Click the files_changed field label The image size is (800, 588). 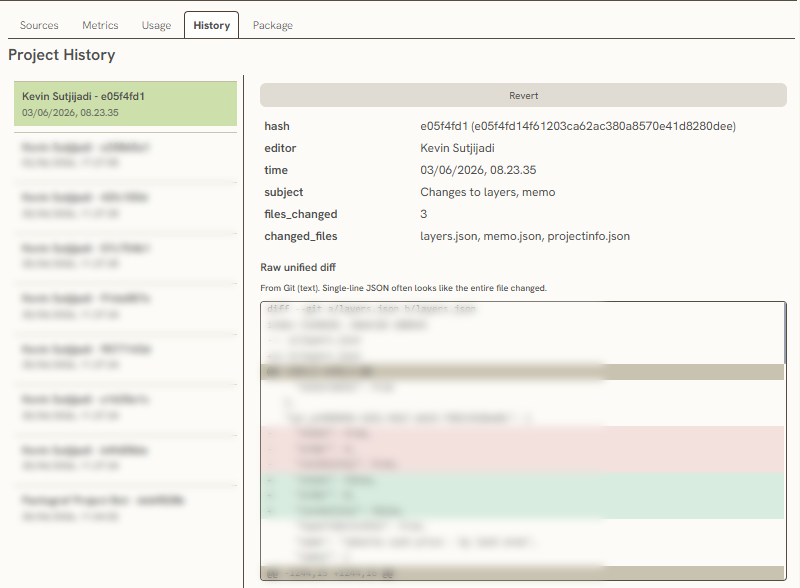301,214
